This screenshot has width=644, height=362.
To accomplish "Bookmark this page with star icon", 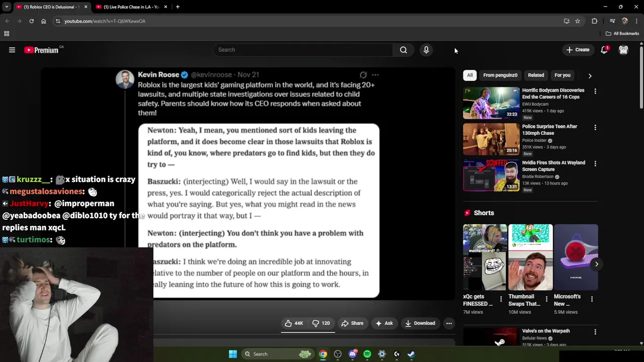I will click(x=578, y=21).
